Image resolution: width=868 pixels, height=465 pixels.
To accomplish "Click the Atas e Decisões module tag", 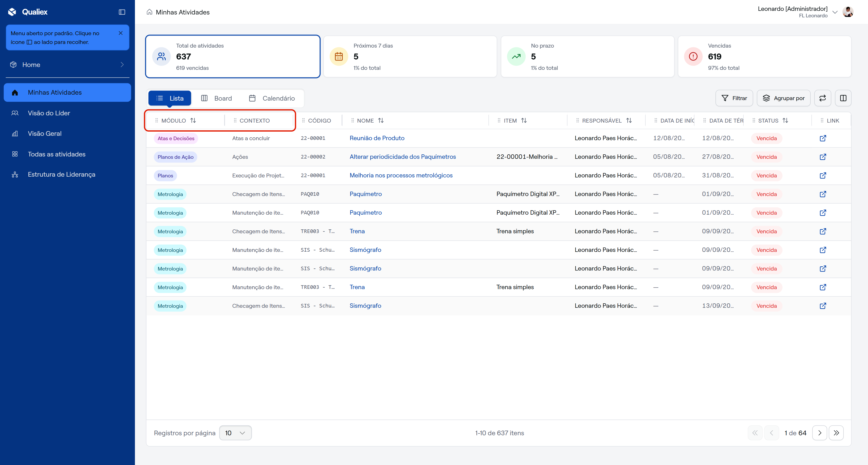I will [x=176, y=138].
